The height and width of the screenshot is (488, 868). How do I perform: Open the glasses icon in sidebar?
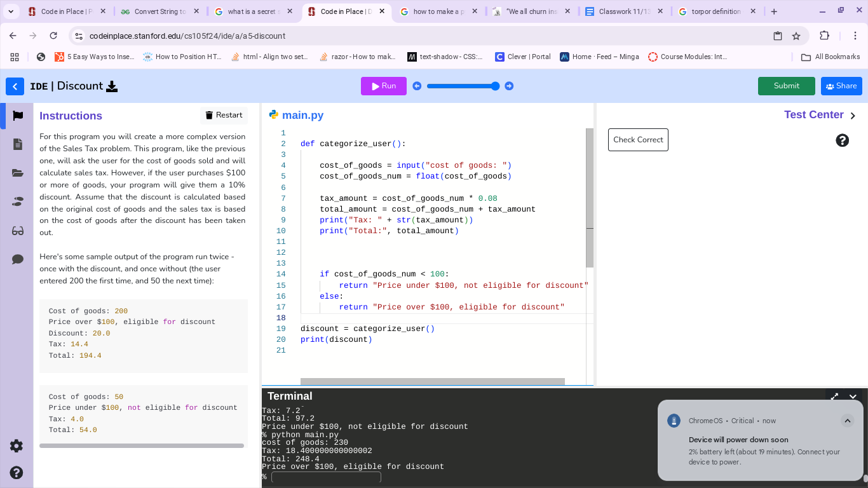point(17,231)
